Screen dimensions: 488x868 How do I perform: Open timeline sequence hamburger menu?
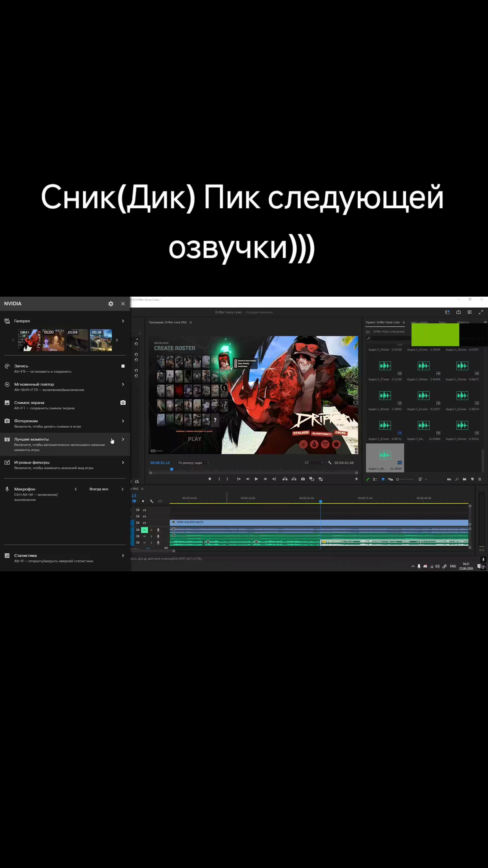click(x=142, y=489)
